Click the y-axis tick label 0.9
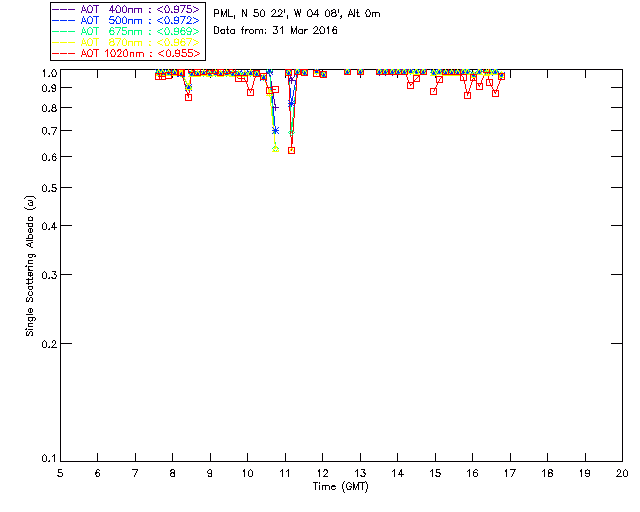The height and width of the screenshot is (512, 640). pos(49,88)
